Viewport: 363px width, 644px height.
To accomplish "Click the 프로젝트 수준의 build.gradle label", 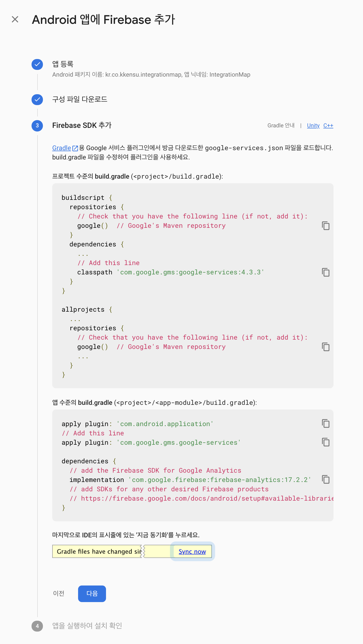I will 138,177.
